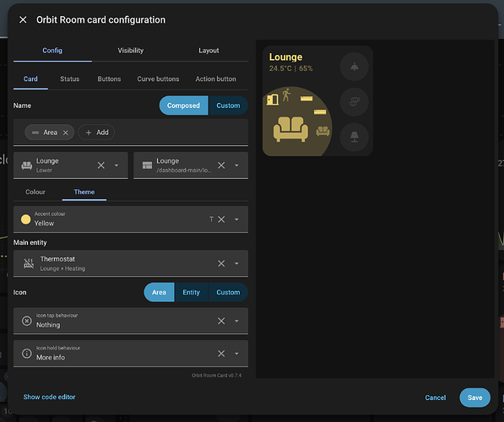Click the lower air conditioner icon in preview
The width and height of the screenshot is (504, 422).
coord(320,111)
